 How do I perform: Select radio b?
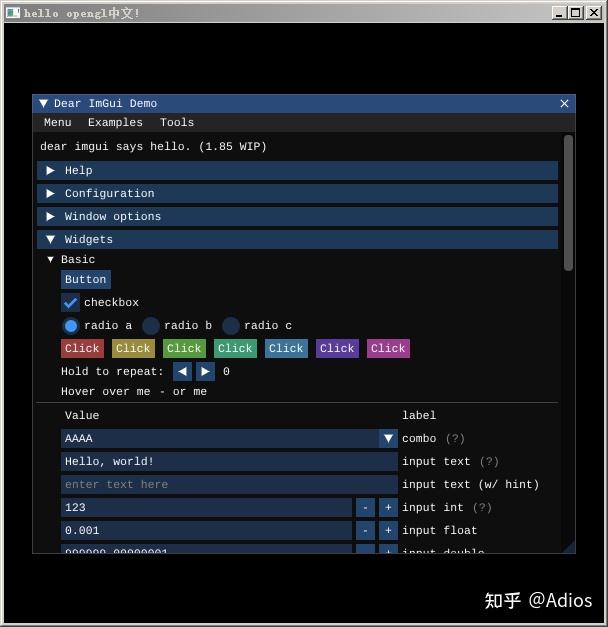[x=151, y=326]
